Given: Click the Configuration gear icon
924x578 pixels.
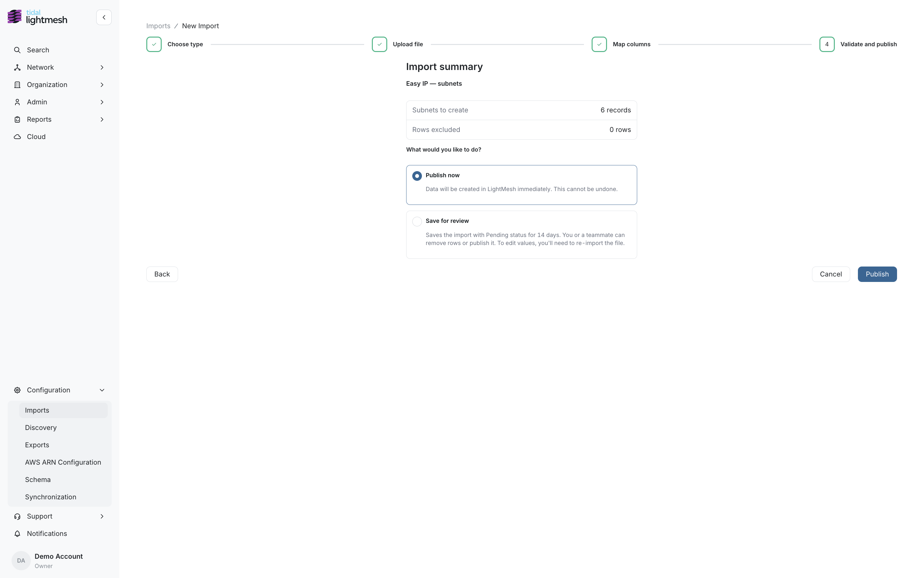Looking at the screenshot, I should tap(17, 390).
